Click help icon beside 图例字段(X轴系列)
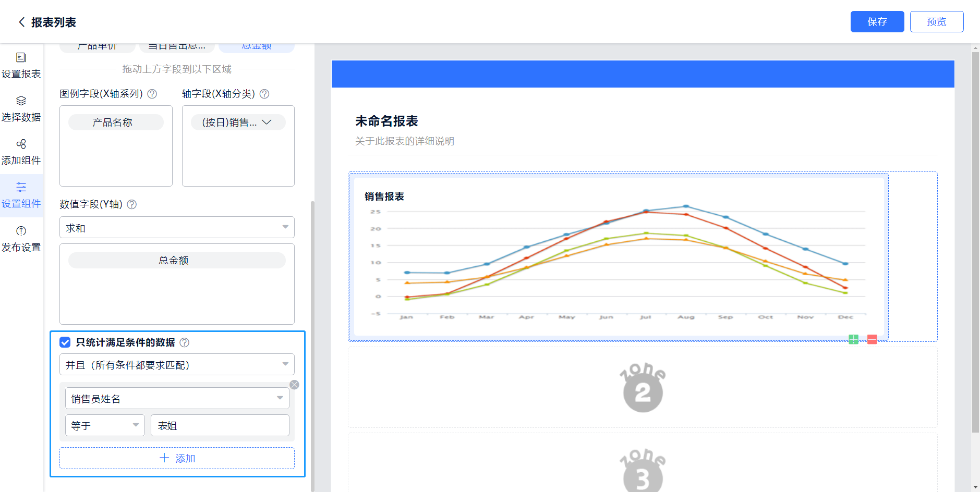 click(152, 94)
